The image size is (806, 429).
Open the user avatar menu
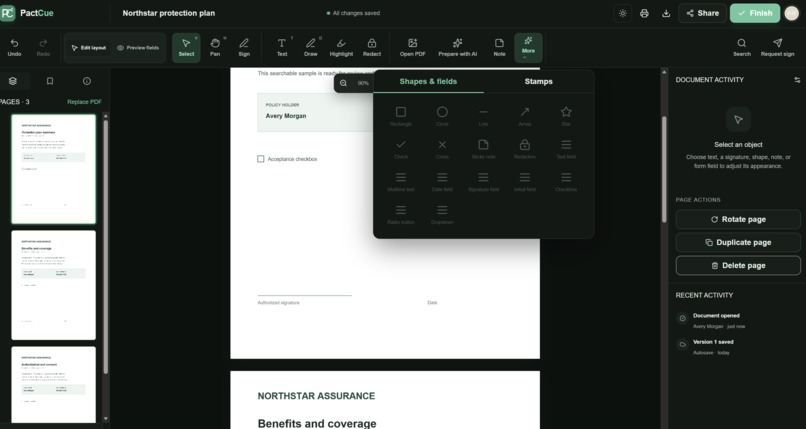pos(792,13)
